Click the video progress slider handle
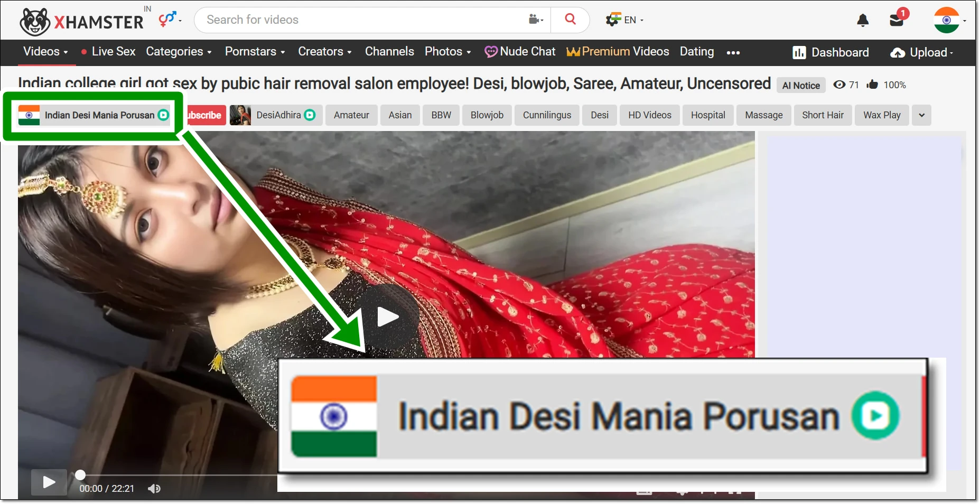The height and width of the screenshot is (504, 980). pyautogui.click(x=80, y=475)
